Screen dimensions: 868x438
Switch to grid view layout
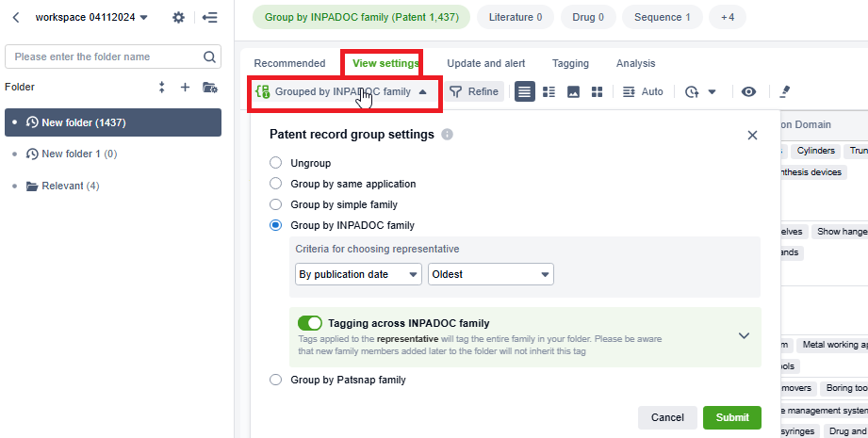597,91
